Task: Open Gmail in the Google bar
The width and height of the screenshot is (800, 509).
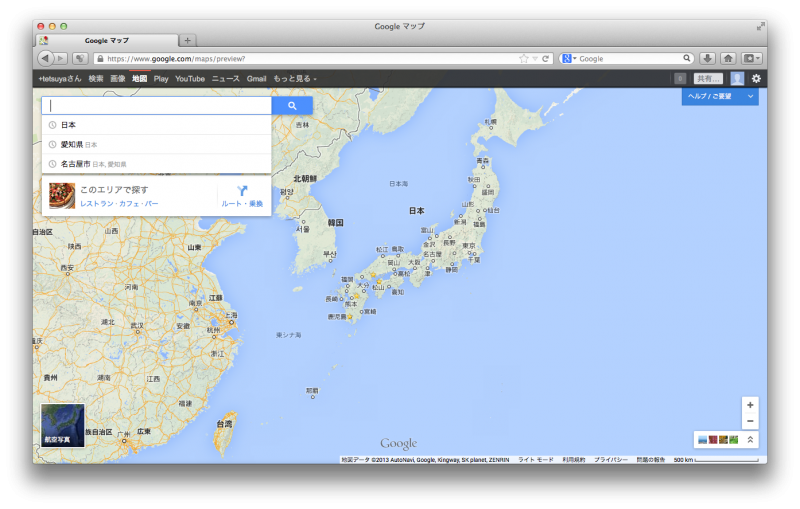Action: click(x=257, y=79)
